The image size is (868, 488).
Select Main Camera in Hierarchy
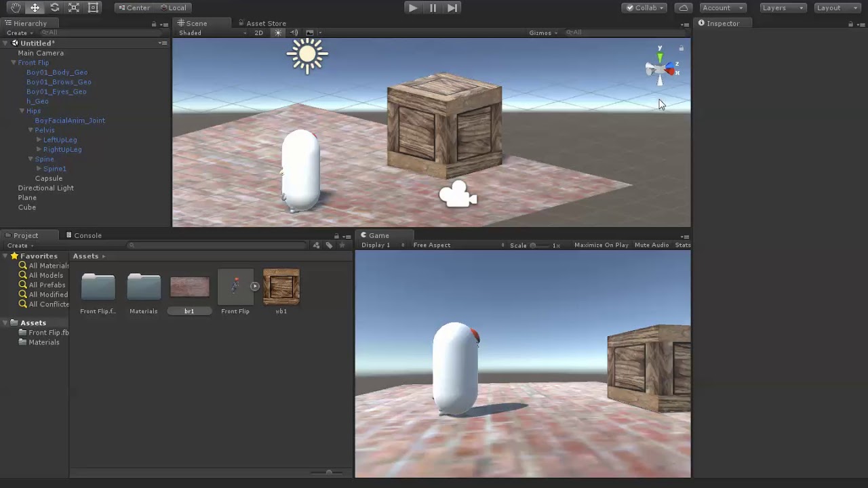[41, 53]
